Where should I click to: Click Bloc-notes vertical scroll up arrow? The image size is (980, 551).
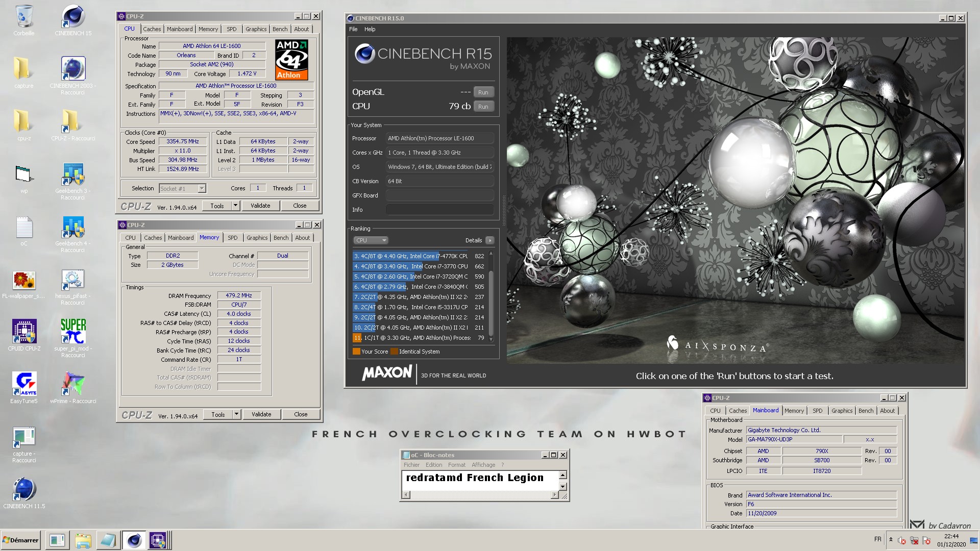click(563, 475)
